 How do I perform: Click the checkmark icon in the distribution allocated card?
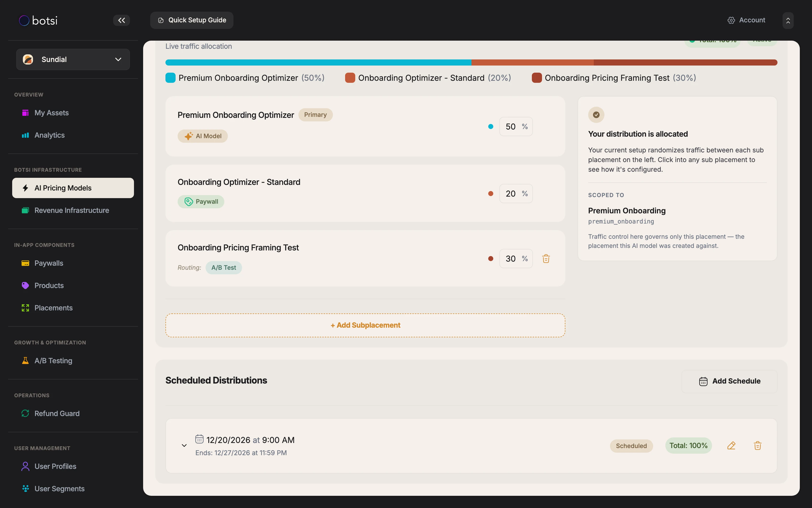pos(596,115)
